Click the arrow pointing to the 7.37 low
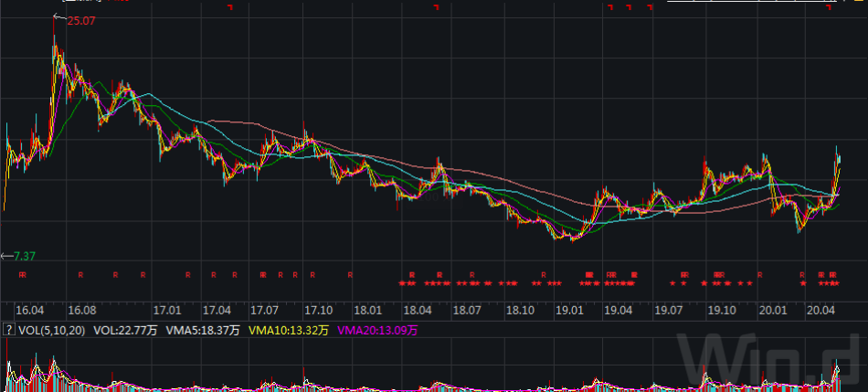Screen dimensions: 868x392 point(6,256)
